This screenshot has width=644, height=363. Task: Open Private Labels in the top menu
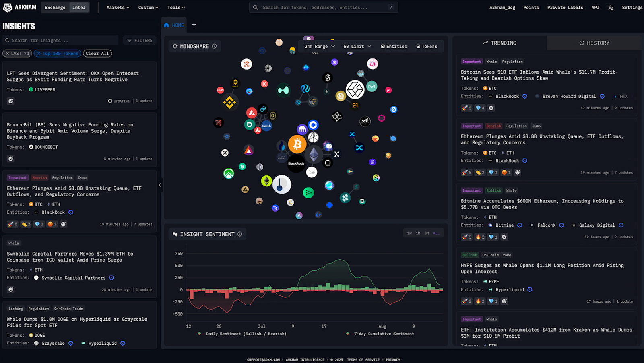pyautogui.click(x=565, y=8)
